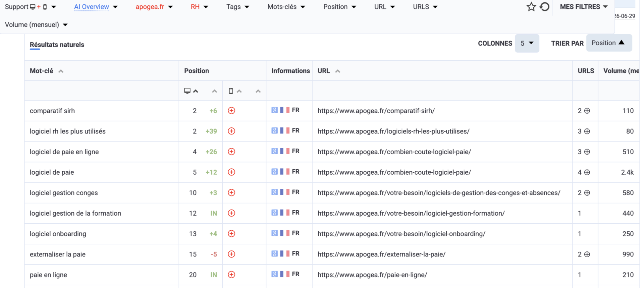Viewport: 644px width, 288px height.
Task: Click the AI Overview filter link
Action: tap(92, 7)
